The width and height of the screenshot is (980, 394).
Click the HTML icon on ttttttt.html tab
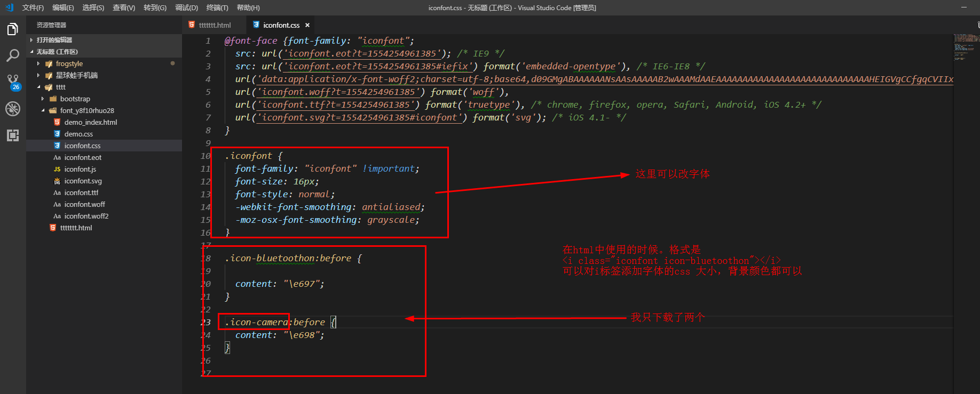click(x=192, y=25)
